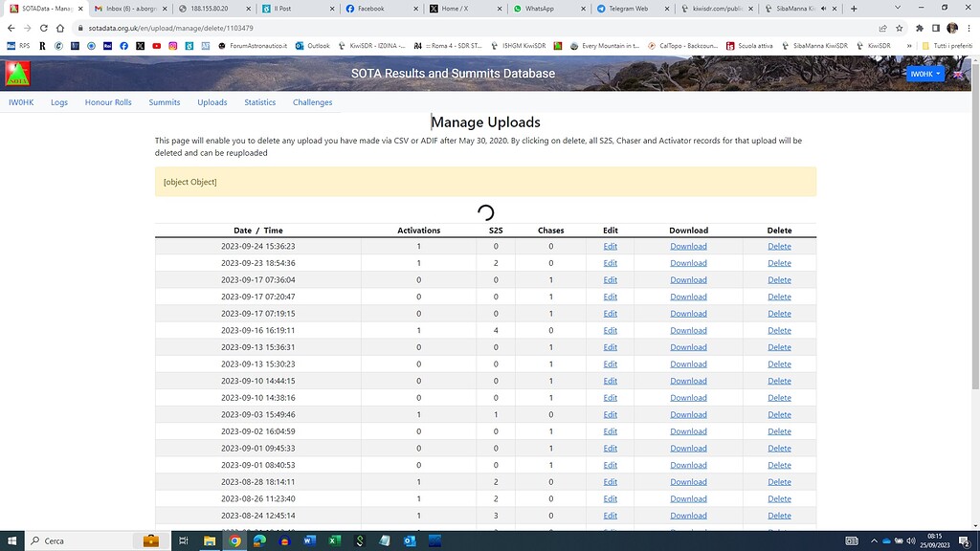
Task: Download the 2023-09-16 16:19:11 upload
Action: pyautogui.click(x=688, y=330)
